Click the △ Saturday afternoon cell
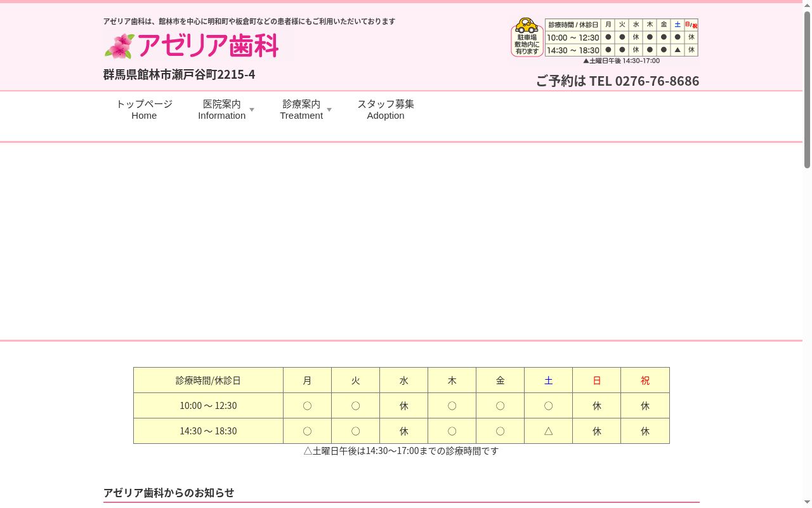 (548, 431)
